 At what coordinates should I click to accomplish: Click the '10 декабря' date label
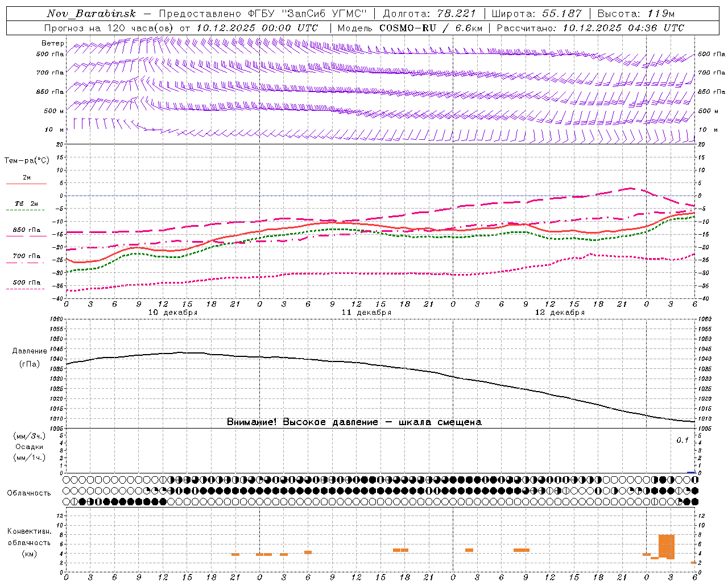pyautogui.click(x=173, y=313)
